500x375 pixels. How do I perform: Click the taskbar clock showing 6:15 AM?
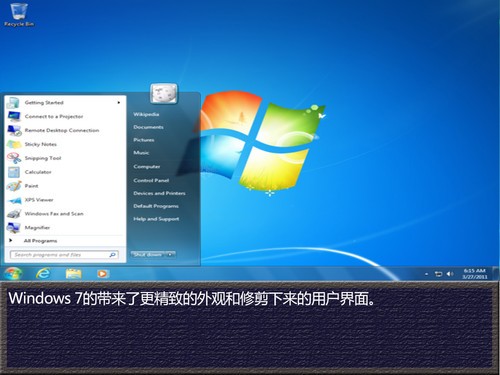pos(475,274)
